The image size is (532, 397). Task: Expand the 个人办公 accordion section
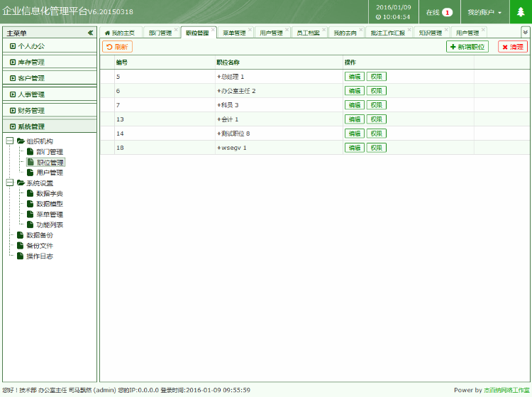click(x=31, y=45)
